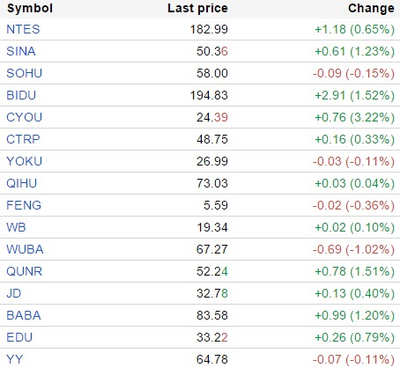400x368 pixels.
Task: Open the YY ticker link
Action: [15, 359]
